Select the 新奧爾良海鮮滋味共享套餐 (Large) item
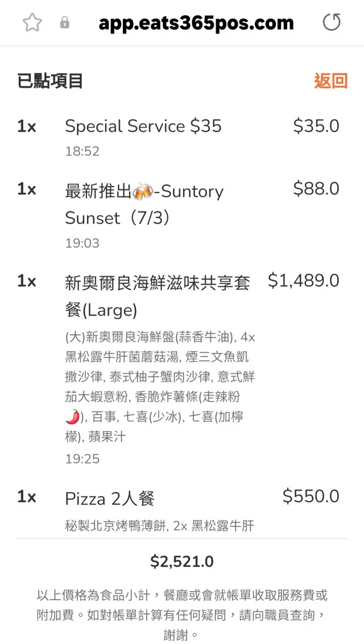 (158, 296)
